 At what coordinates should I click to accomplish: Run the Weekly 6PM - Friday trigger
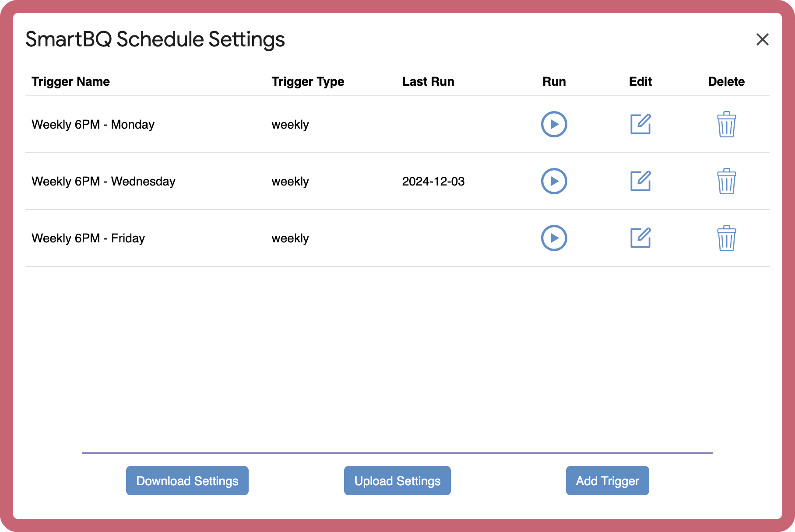(x=554, y=238)
